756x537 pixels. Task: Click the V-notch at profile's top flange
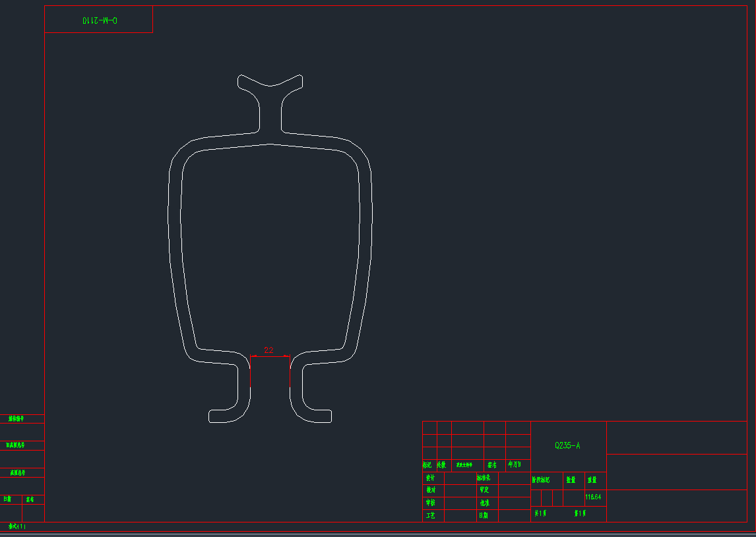pyautogui.click(x=270, y=85)
